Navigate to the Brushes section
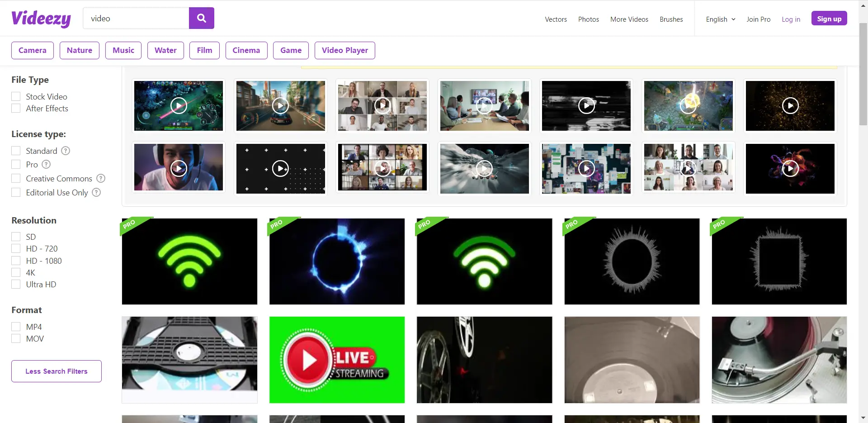 (x=671, y=19)
